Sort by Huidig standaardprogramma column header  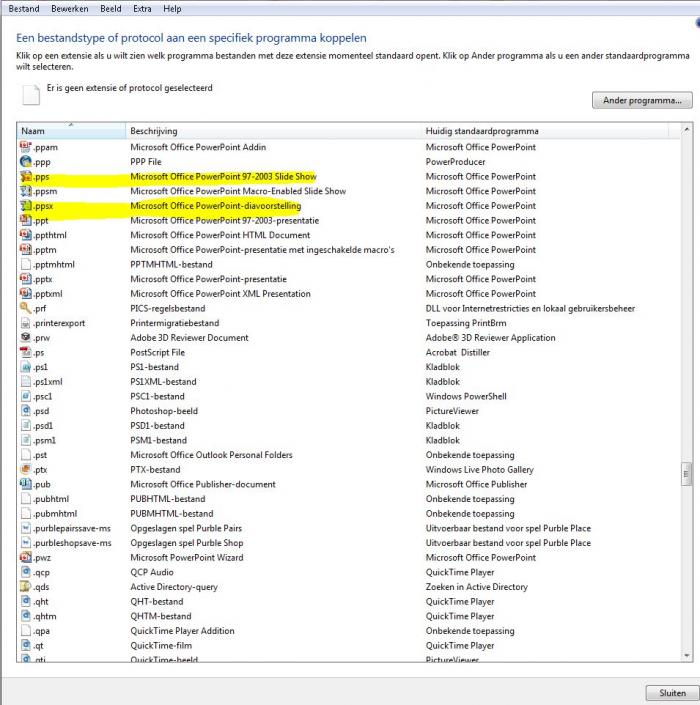pos(544,131)
